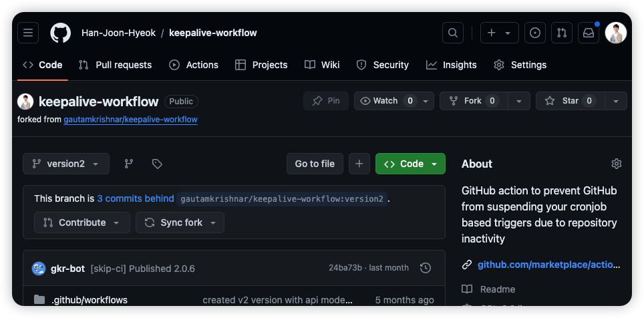Switch to the Insights tab
This screenshot has width=644, height=318.
[452, 65]
